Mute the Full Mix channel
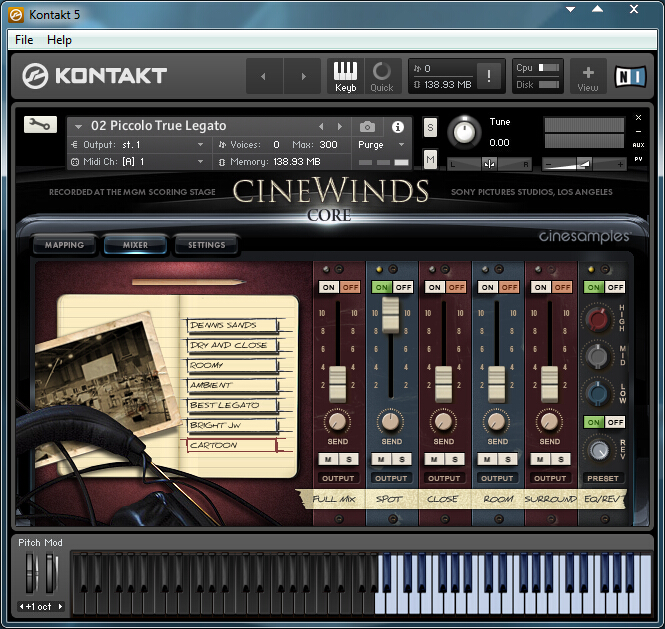Viewport: 665px width, 629px height. [x=328, y=459]
